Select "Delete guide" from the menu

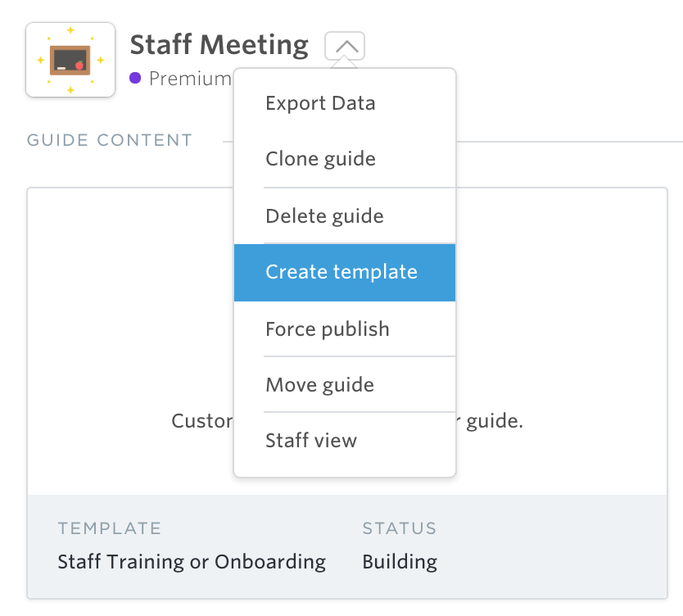click(323, 215)
